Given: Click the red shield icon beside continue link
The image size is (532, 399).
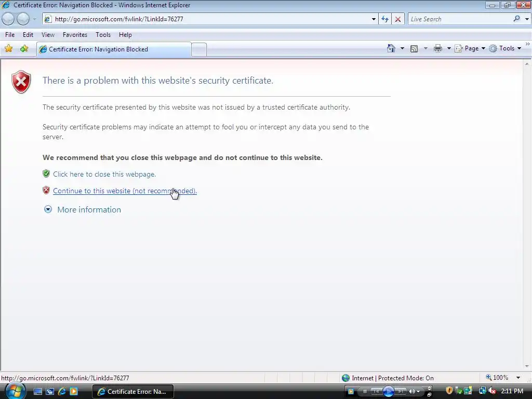Looking at the screenshot, I should coord(46,190).
